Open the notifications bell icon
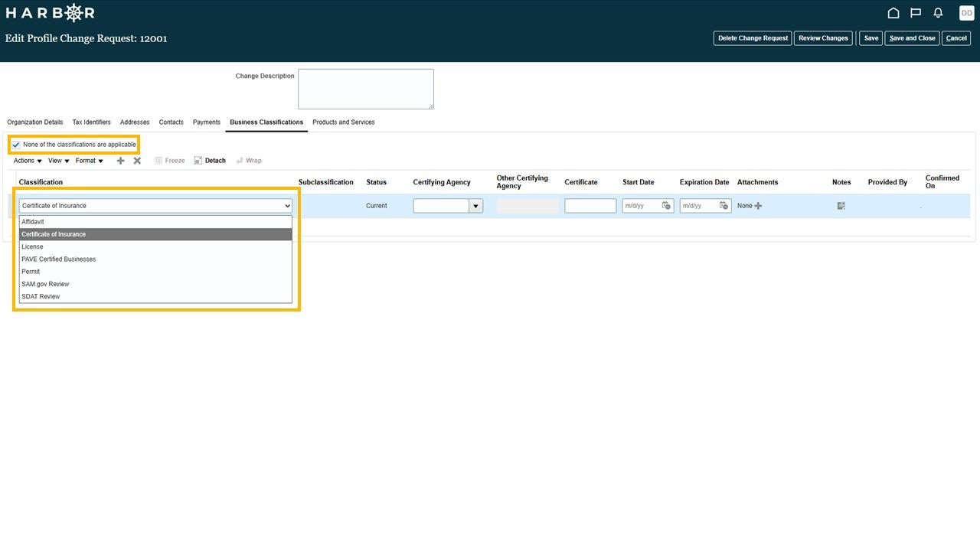Image resolution: width=980 pixels, height=551 pixels. coord(938,13)
